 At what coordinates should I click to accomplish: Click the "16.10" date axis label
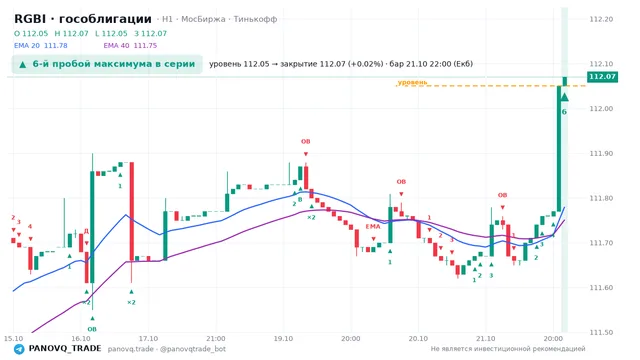tap(81, 339)
